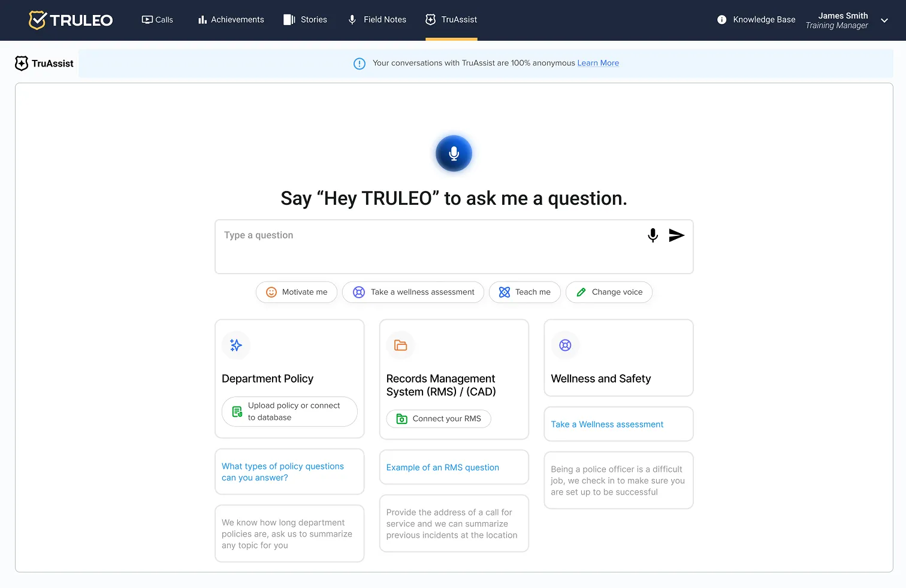Image resolution: width=906 pixels, height=588 pixels.
Task: Click the Wellness and Safety lifebuoy icon
Action: [x=565, y=345]
